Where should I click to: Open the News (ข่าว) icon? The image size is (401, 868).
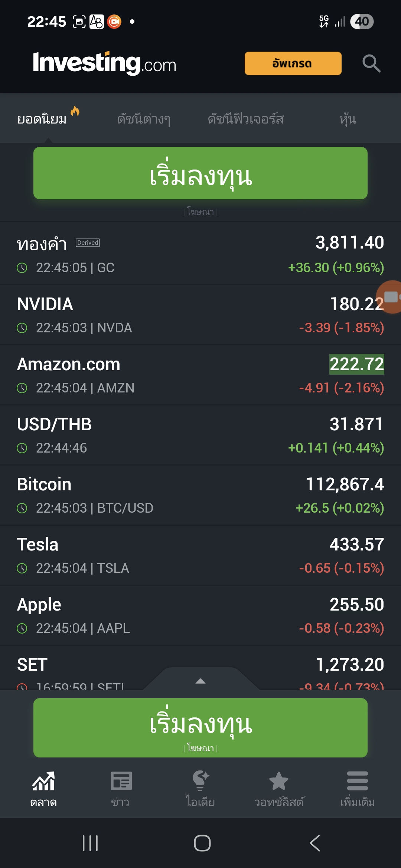pyautogui.click(x=121, y=781)
